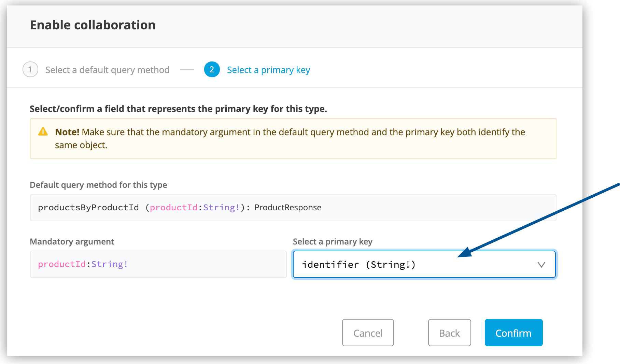Click the warning triangle icon in the note banner
620x364 pixels.
click(x=44, y=132)
